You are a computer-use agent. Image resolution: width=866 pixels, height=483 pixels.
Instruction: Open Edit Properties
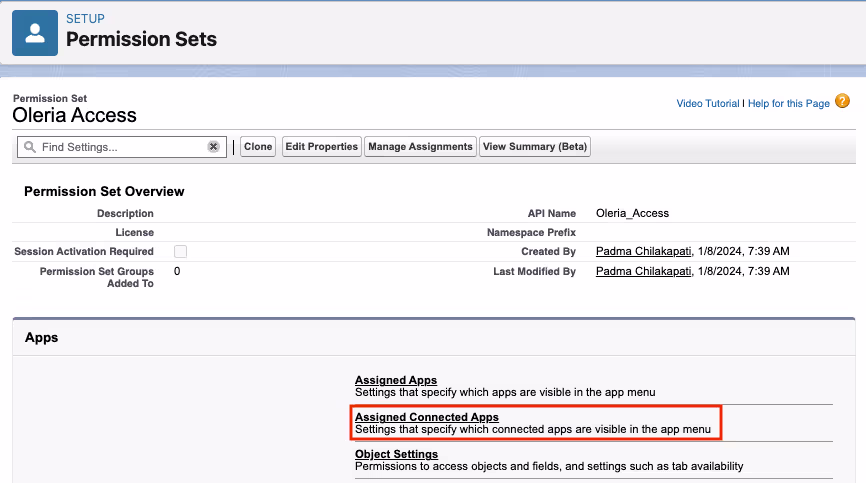[x=321, y=147]
